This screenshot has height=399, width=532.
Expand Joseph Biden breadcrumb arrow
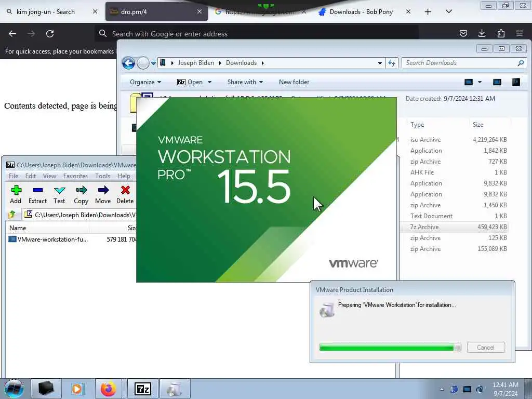(x=220, y=63)
